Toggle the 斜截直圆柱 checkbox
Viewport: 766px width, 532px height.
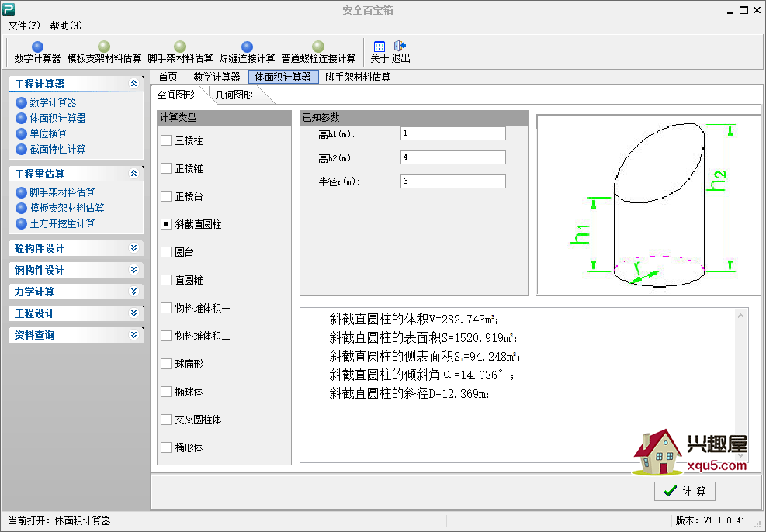[x=166, y=224]
